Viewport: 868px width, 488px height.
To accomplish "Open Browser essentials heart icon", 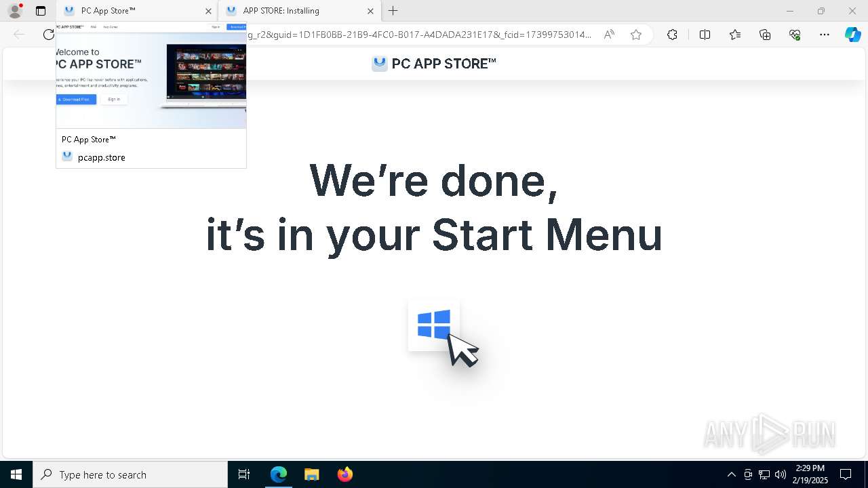I will tap(795, 35).
